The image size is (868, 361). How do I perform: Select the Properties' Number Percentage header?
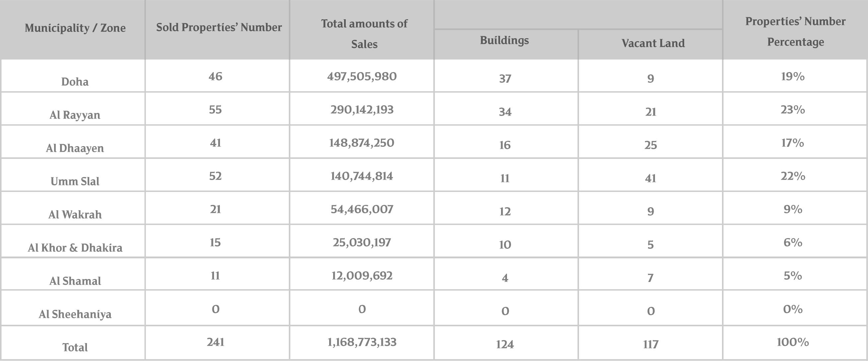click(795, 32)
